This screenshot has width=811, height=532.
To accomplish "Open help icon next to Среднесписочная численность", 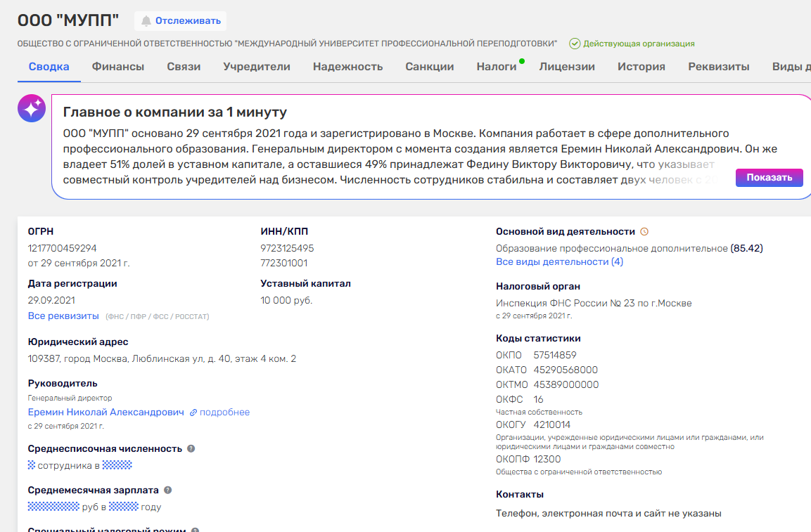I will [x=191, y=448].
